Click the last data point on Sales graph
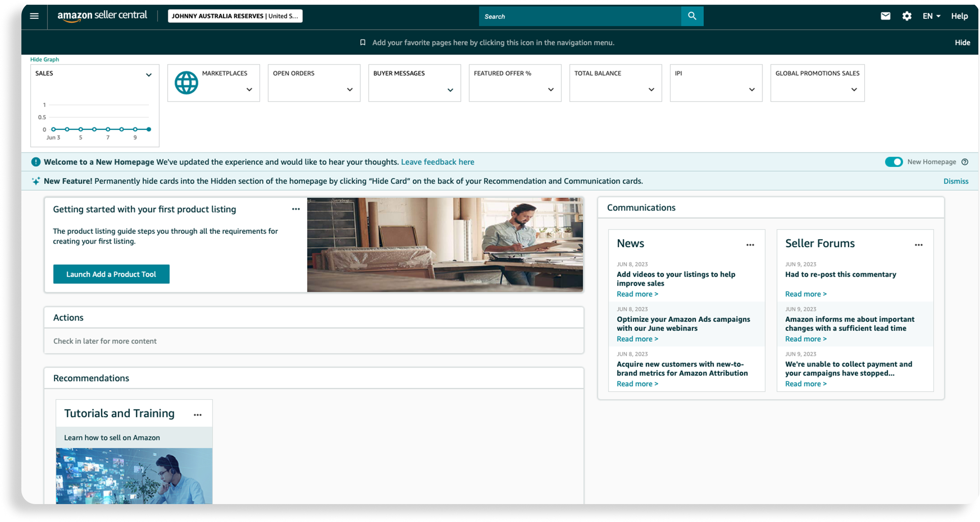The height and width of the screenshot is (522, 980). (x=149, y=129)
